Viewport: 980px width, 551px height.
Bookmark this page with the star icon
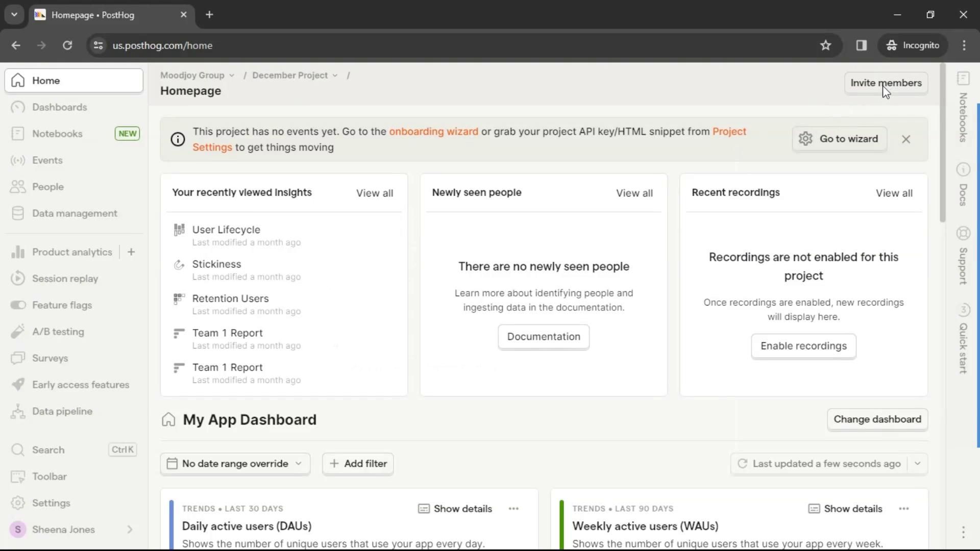click(x=825, y=45)
